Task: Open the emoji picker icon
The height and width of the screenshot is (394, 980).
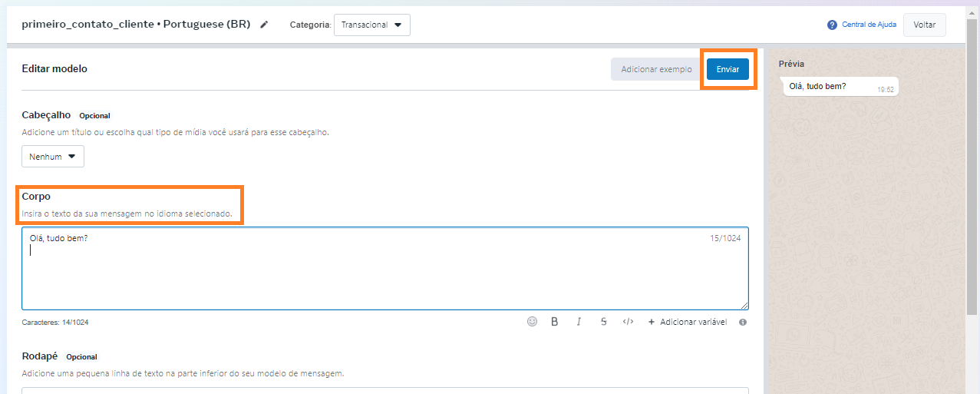Action: point(532,322)
